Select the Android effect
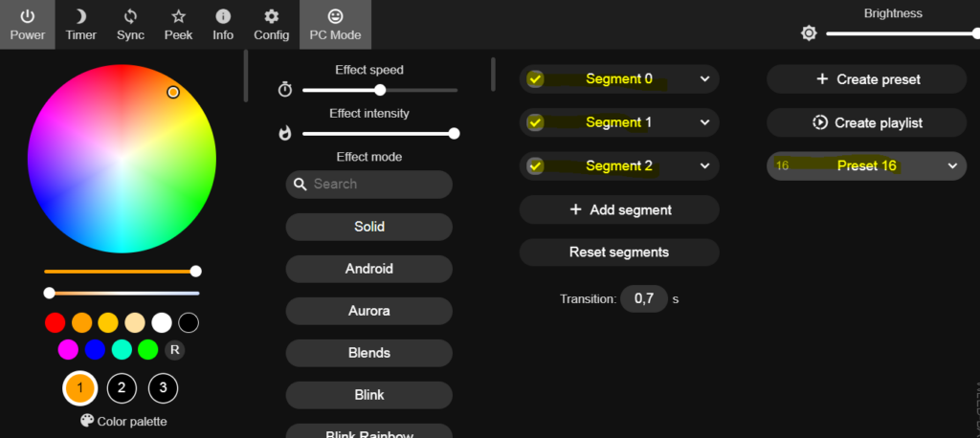 click(368, 269)
